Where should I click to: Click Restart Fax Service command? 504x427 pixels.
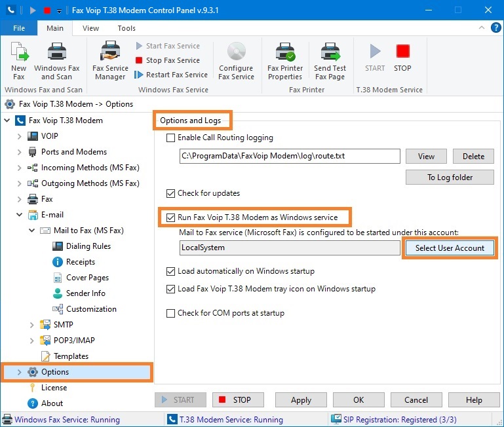tap(171, 75)
